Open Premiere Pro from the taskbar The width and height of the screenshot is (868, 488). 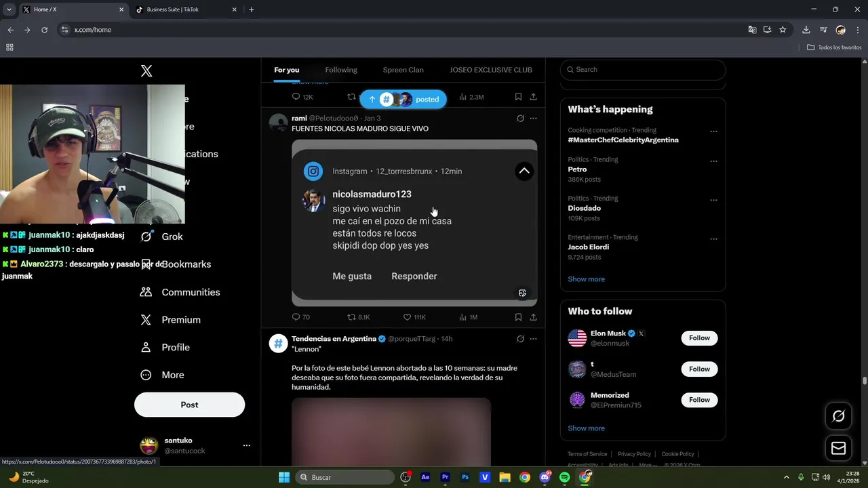coord(445,477)
